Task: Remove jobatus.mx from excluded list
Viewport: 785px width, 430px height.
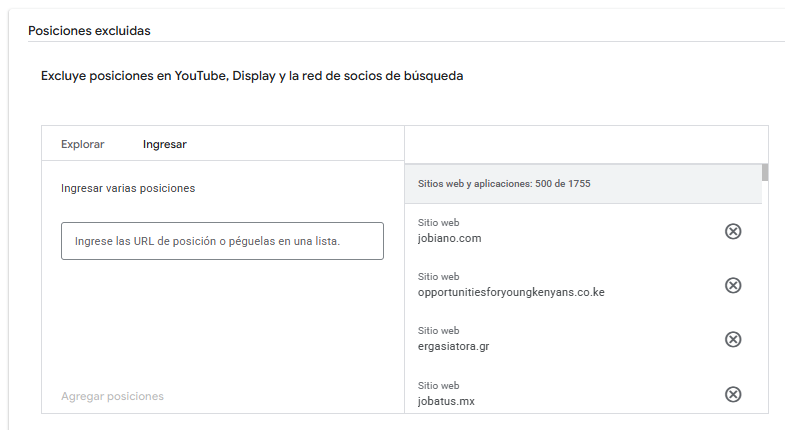Action: point(733,394)
